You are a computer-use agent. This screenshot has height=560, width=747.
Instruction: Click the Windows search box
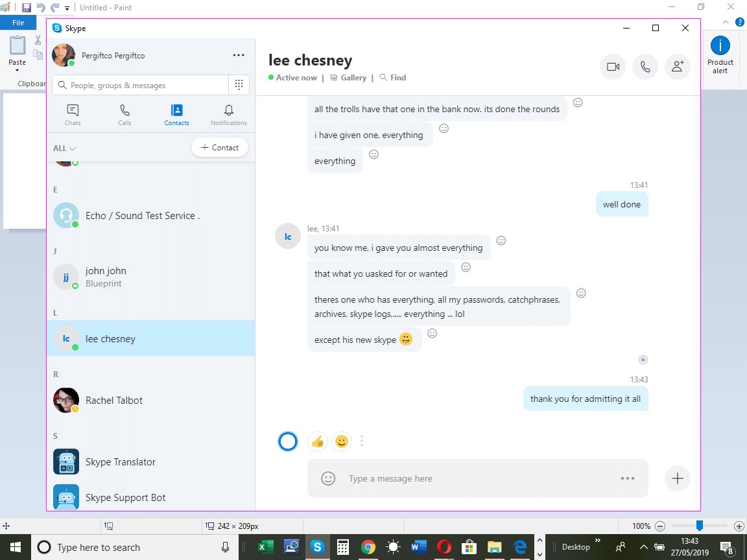click(x=135, y=547)
